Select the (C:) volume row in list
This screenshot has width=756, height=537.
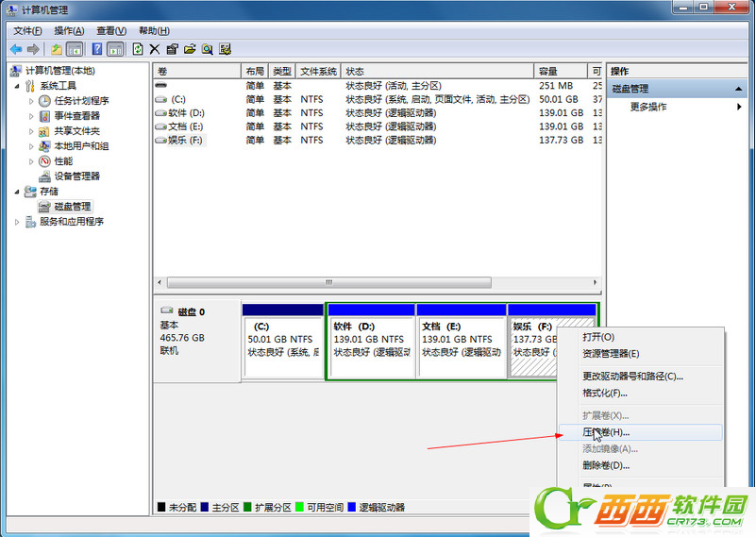(x=378, y=99)
